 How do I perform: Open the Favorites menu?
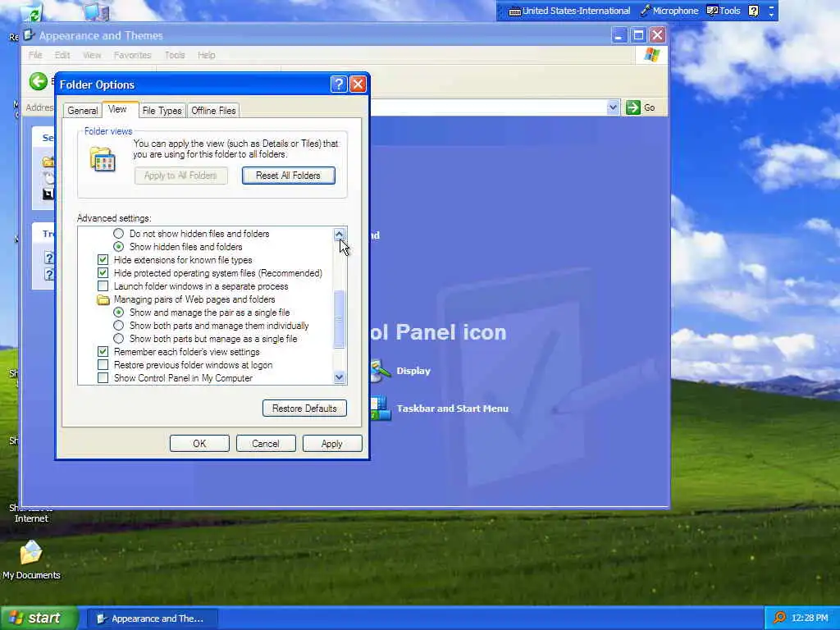click(x=132, y=55)
